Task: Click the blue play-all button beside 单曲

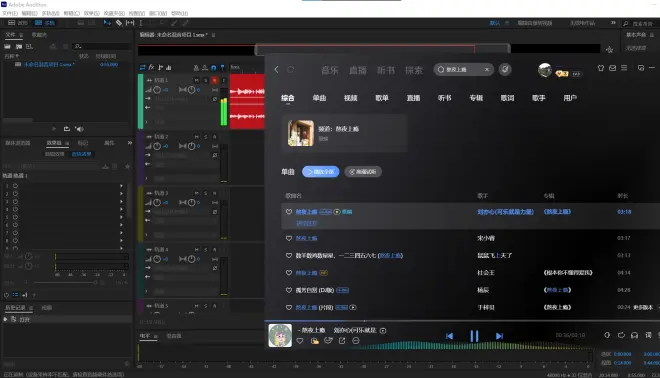Action: (x=321, y=172)
